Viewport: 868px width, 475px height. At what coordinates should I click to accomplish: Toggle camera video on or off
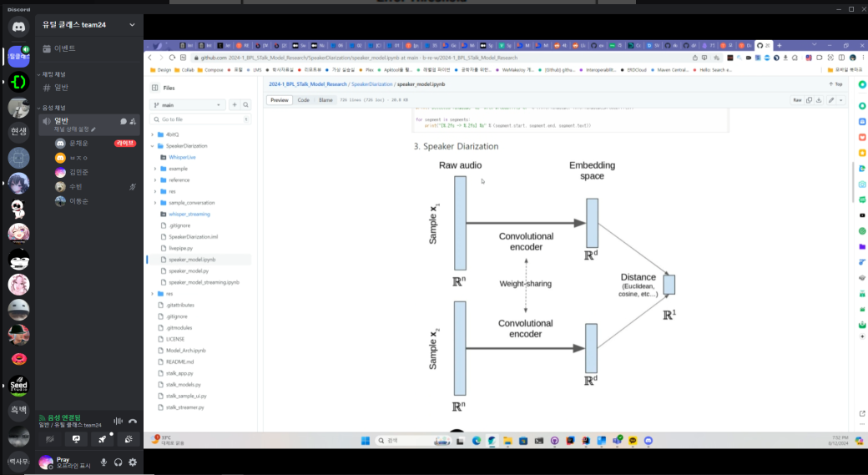point(51,439)
